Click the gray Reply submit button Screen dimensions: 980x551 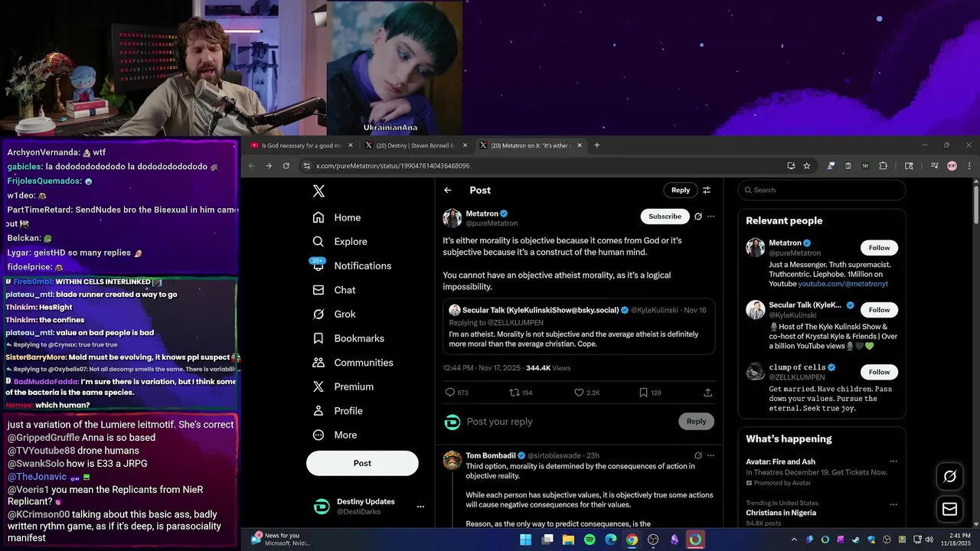click(x=696, y=421)
